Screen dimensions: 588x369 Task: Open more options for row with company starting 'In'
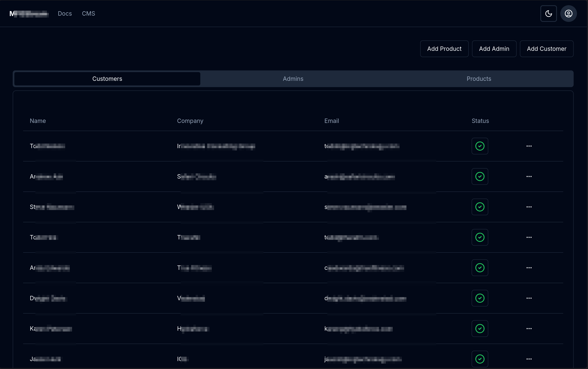529,146
